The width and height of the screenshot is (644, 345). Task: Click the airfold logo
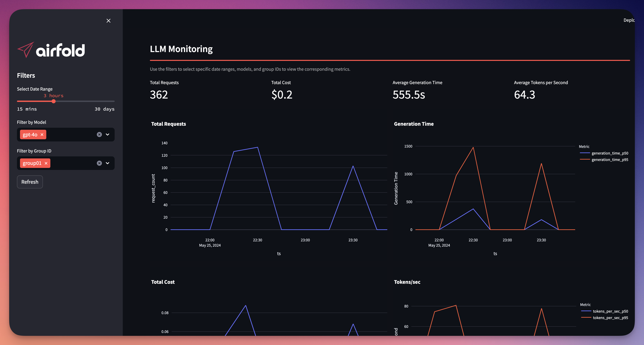[51, 50]
